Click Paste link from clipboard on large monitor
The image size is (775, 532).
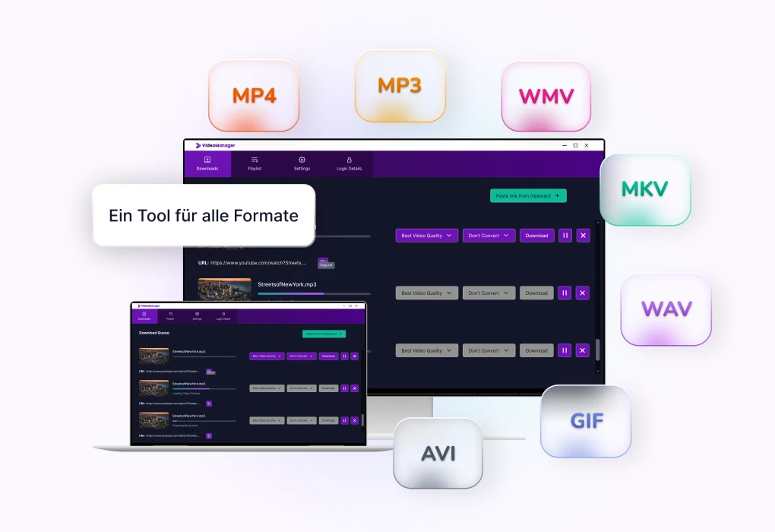[x=528, y=195]
